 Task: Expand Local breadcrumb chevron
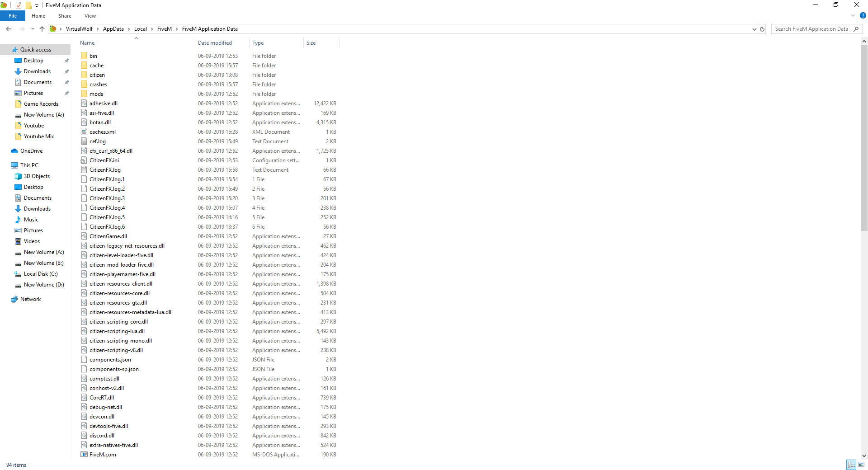click(x=152, y=29)
